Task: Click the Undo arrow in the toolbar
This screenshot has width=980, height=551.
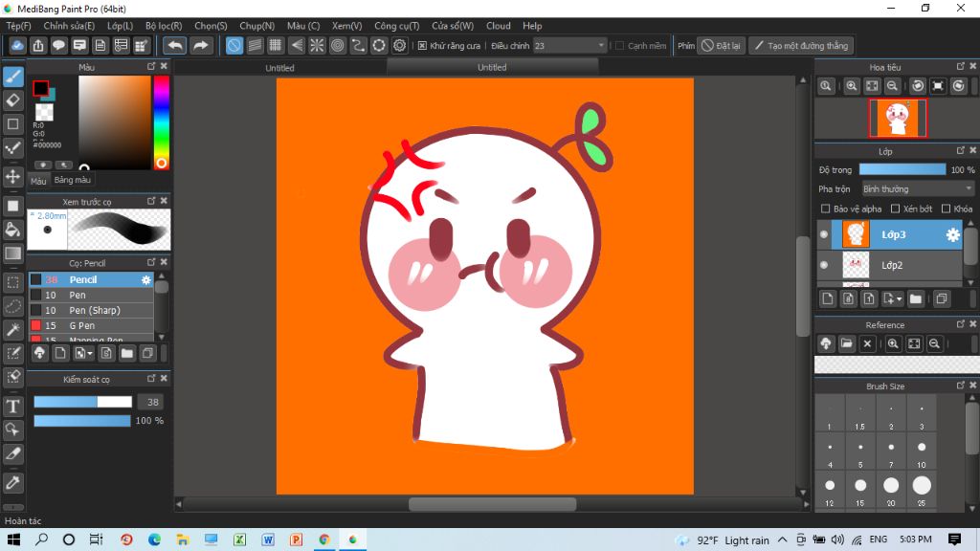Action: [174, 46]
